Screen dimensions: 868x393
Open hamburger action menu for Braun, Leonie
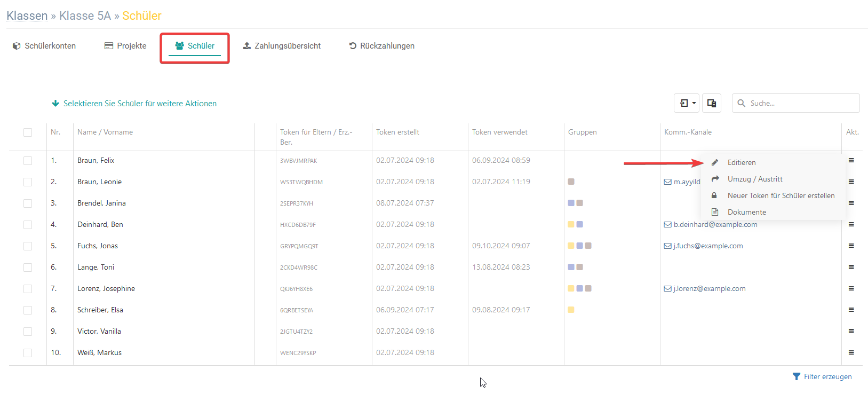click(851, 182)
